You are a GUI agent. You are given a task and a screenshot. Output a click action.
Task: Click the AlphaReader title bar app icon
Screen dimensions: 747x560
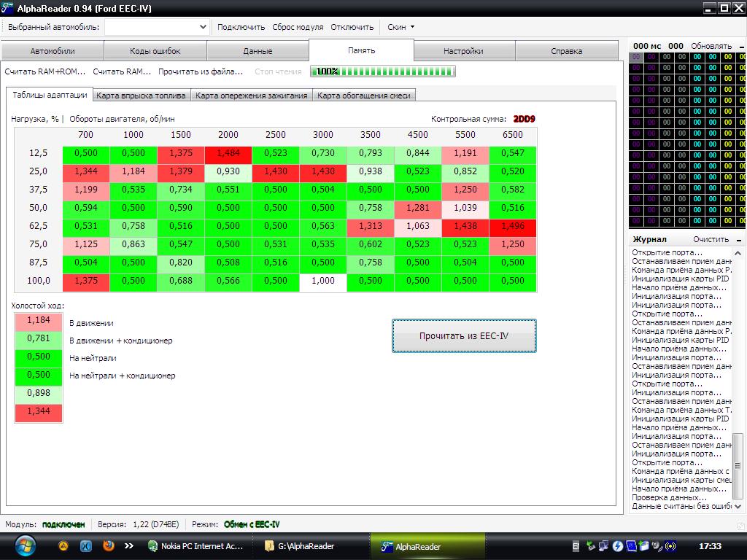[9, 8]
